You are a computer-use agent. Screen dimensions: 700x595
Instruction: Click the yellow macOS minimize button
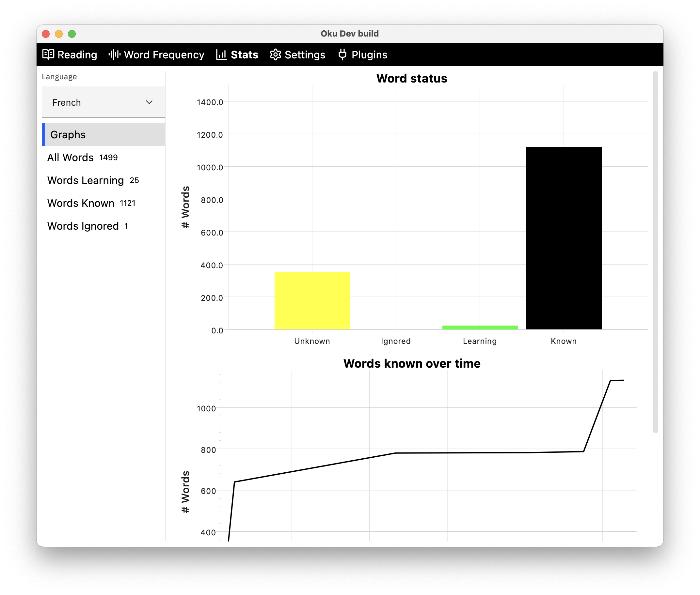tap(59, 34)
